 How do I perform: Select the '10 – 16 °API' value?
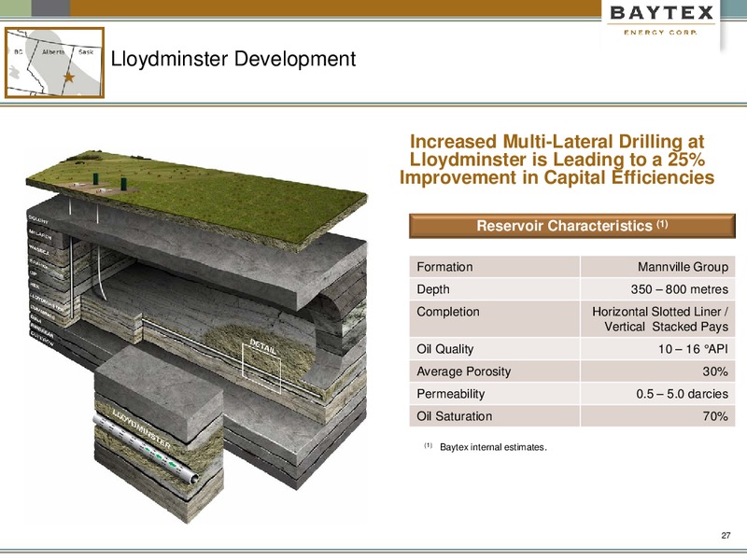pyautogui.click(x=693, y=349)
